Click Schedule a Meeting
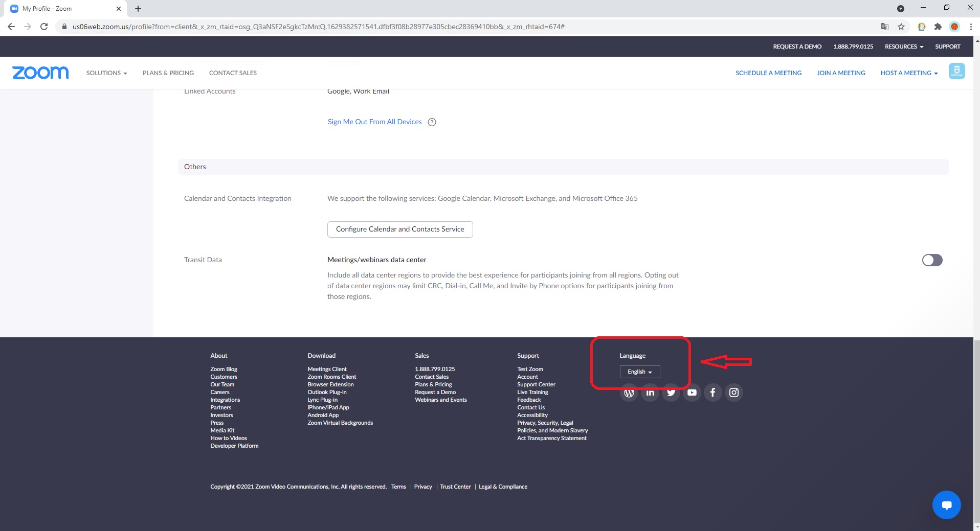Screen dimensions: 980x531 [x=768, y=73]
